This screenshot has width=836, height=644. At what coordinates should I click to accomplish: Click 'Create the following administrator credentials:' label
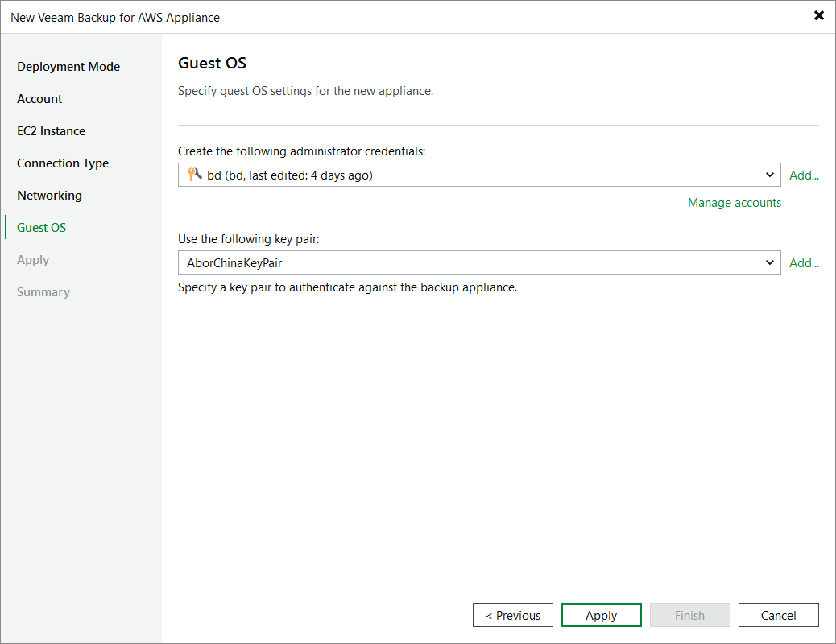[302, 151]
